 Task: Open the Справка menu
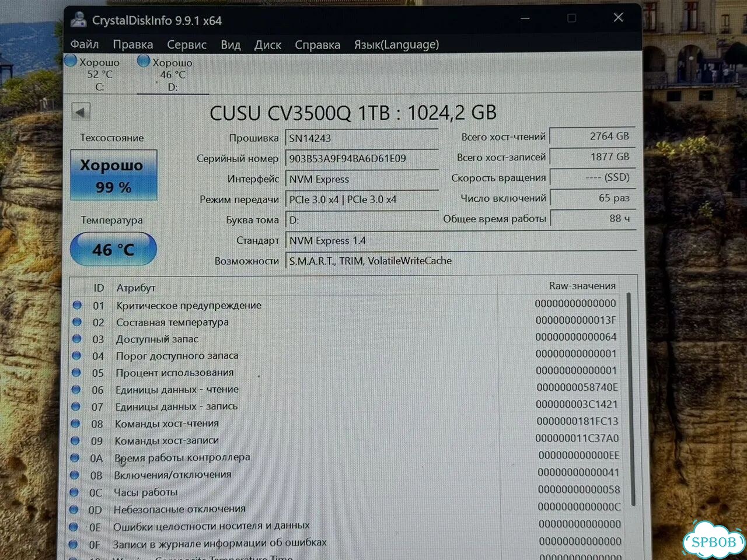coord(317,44)
